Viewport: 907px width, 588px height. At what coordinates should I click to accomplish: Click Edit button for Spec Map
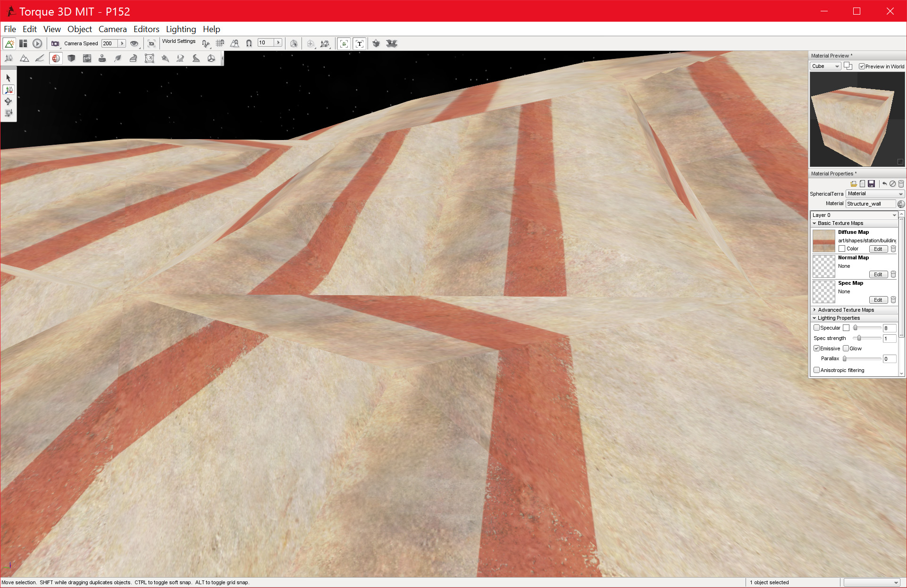tap(878, 300)
